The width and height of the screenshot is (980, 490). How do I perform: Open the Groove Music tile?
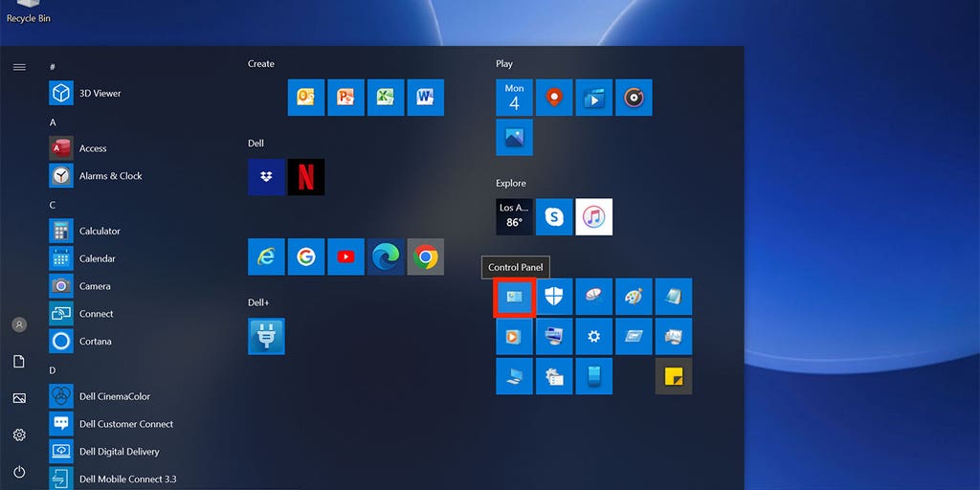(x=634, y=98)
